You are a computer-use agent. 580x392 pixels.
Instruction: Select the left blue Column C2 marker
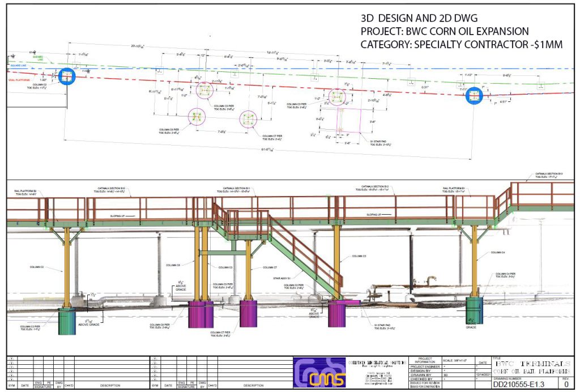(66, 77)
